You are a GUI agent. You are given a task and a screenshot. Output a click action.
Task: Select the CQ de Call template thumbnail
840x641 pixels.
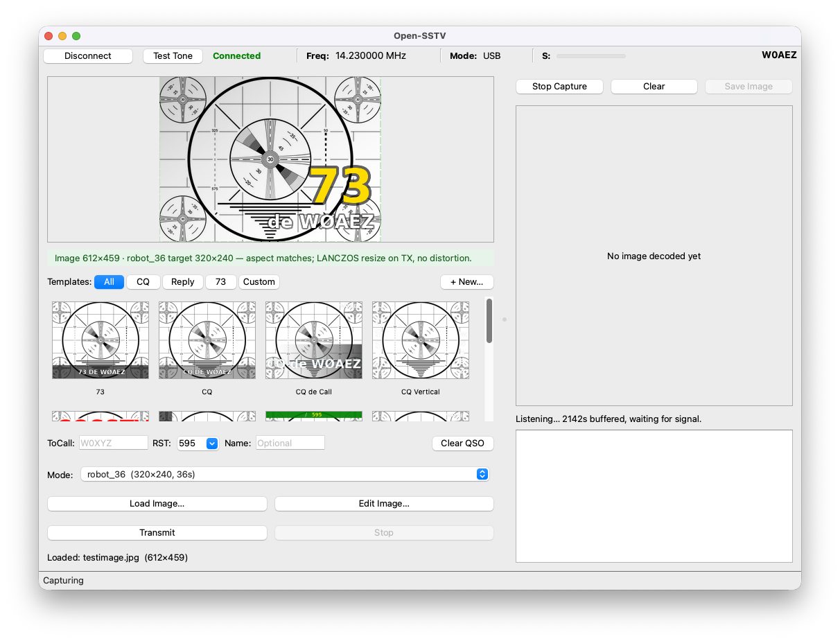pyautogui.click(x=314, y=340)
